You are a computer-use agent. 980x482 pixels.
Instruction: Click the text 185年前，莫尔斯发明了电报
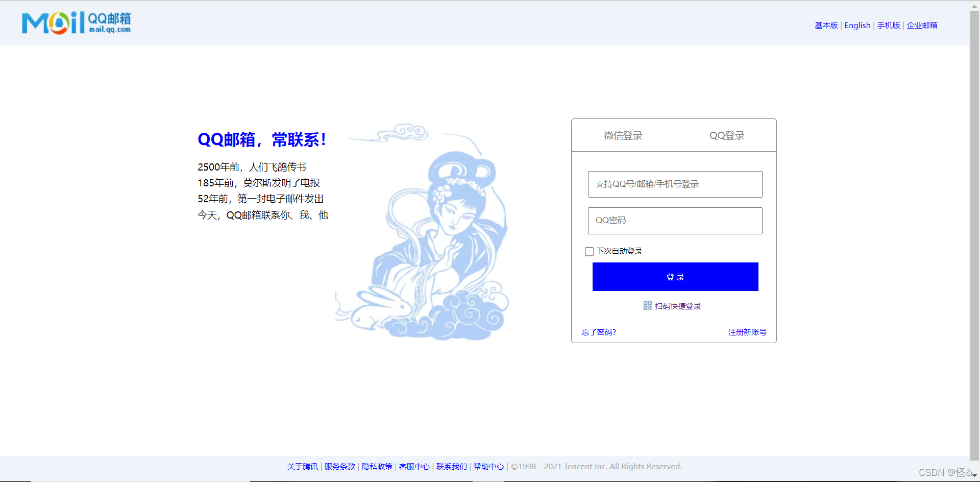tap(259, 183)
